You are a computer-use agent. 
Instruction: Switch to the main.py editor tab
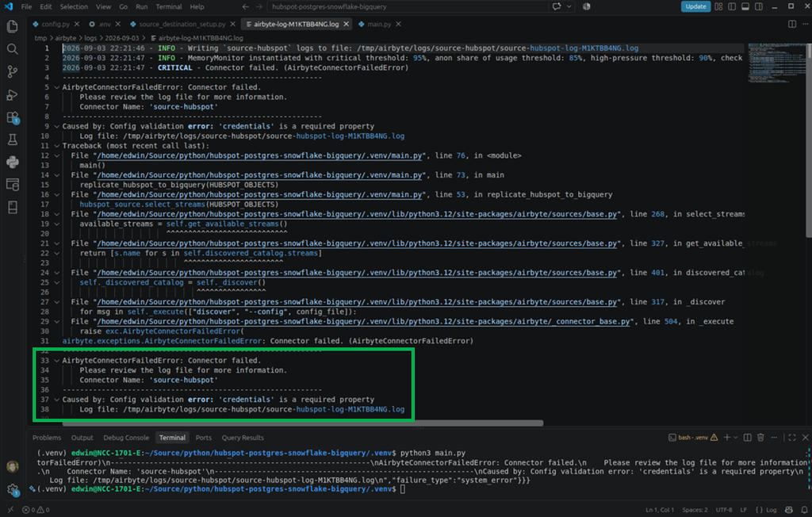click(x=378, y=24)
